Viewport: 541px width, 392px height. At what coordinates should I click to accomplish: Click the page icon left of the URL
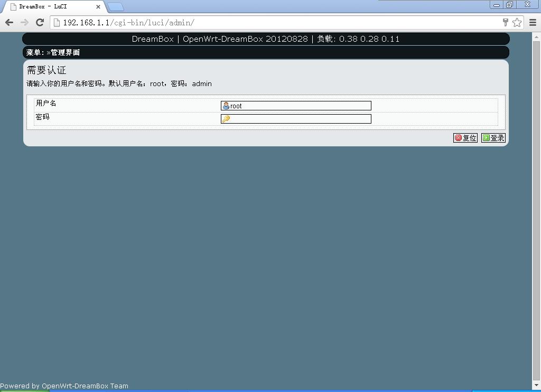[x=56, y=23]
